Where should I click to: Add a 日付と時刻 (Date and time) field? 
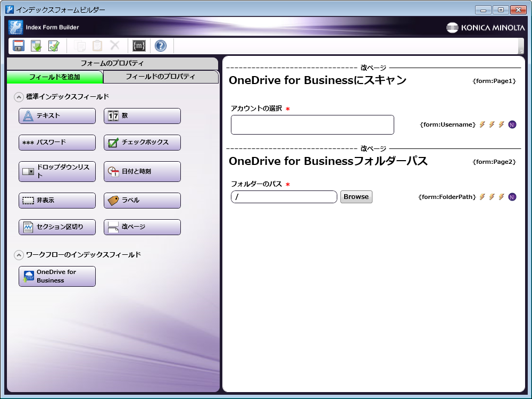(x=142, y=171)
